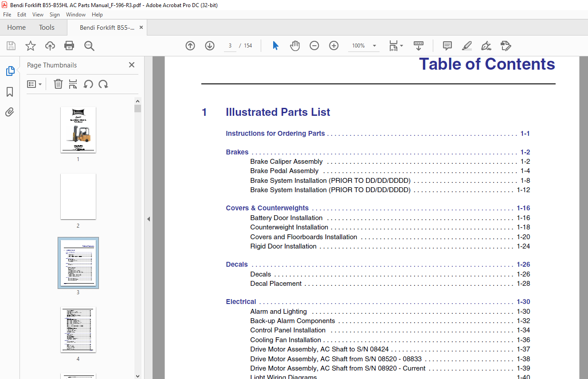This screenshot has width=588, height=379.
Task: Open the Sign menu
Action: point(55,15)
